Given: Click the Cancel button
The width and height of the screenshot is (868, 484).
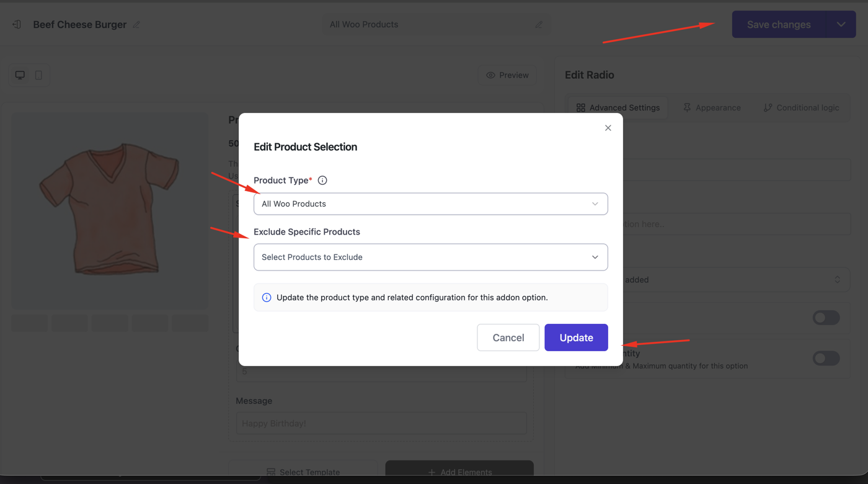Looking at the screenshot, I should (508, 338).
